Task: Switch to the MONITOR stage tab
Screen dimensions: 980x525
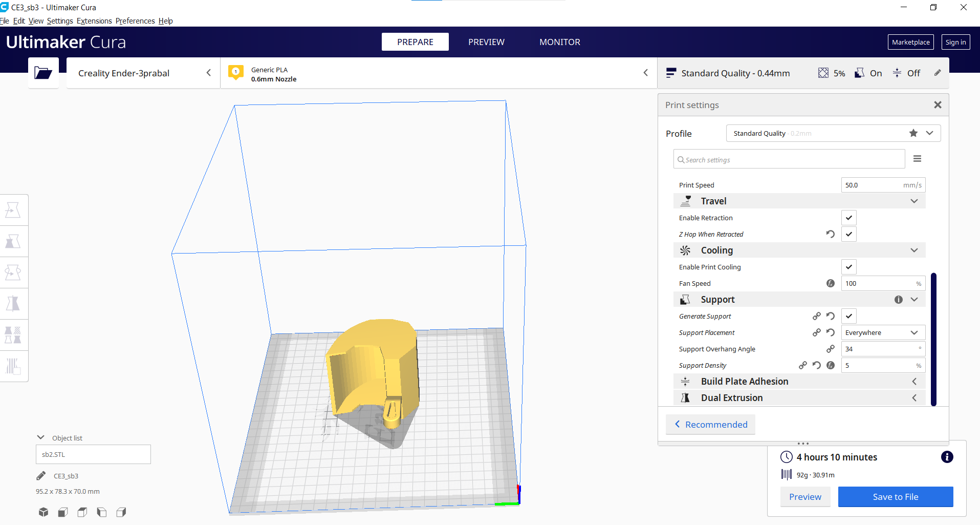Action: pos(560,42)
